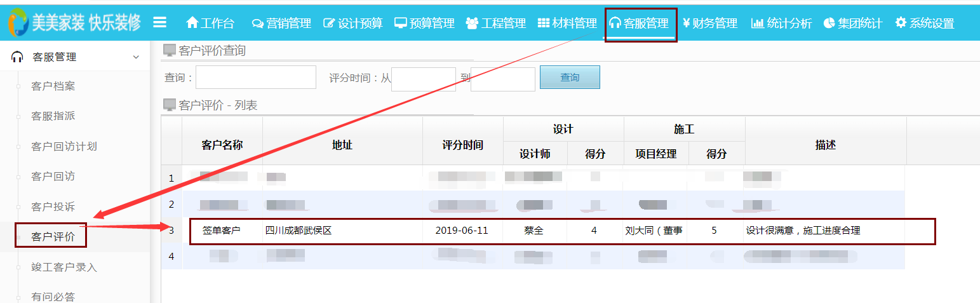Click the hamburger menu icon
980x303 pixels.
point(160,23)
